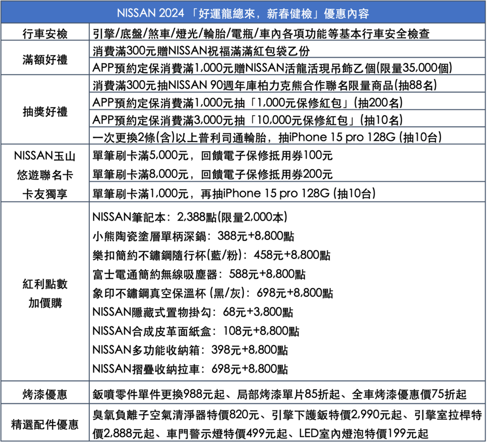Click the '引擎/底盤/煞車' safety check description
Screen dimensions: 488x448
pyautogui.click(x=261, y=34)
